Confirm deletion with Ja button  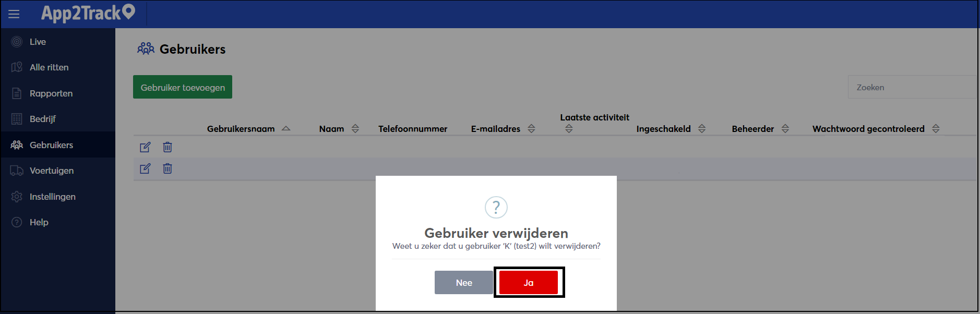[529, 283]
